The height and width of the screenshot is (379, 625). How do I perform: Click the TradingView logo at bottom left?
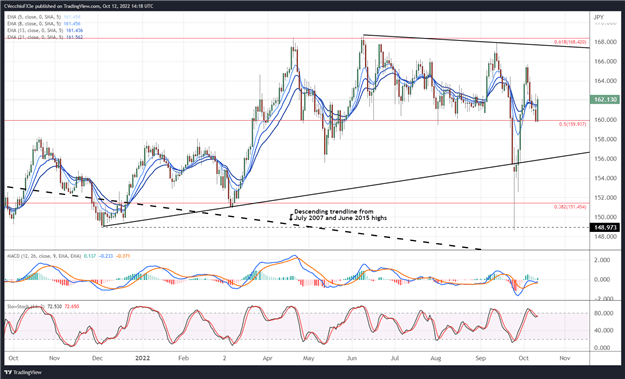tap(24, 372)
